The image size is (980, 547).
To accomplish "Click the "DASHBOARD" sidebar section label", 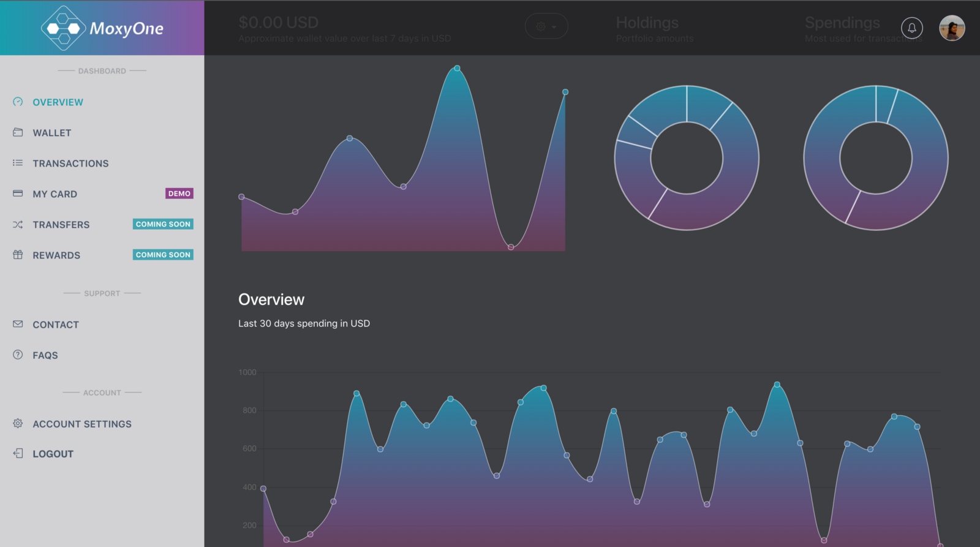I will (x=102, y=71).
